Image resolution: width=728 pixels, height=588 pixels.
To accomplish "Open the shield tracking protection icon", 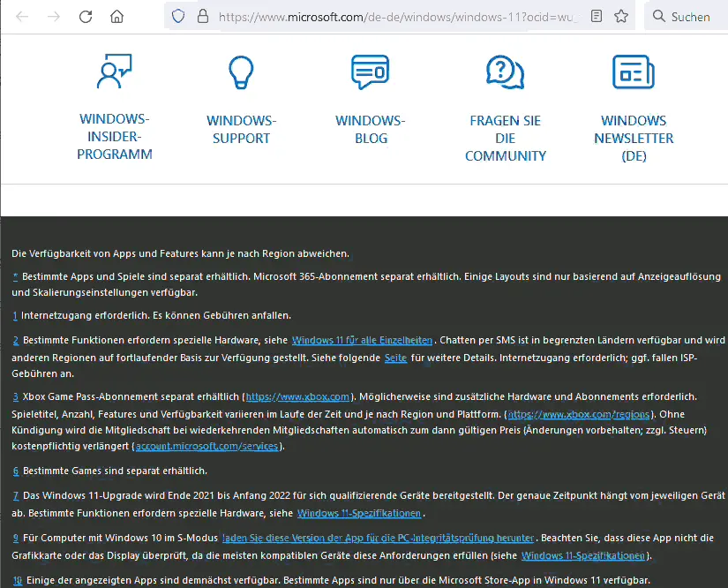I will pyautogui.click(x=178, y=17).
